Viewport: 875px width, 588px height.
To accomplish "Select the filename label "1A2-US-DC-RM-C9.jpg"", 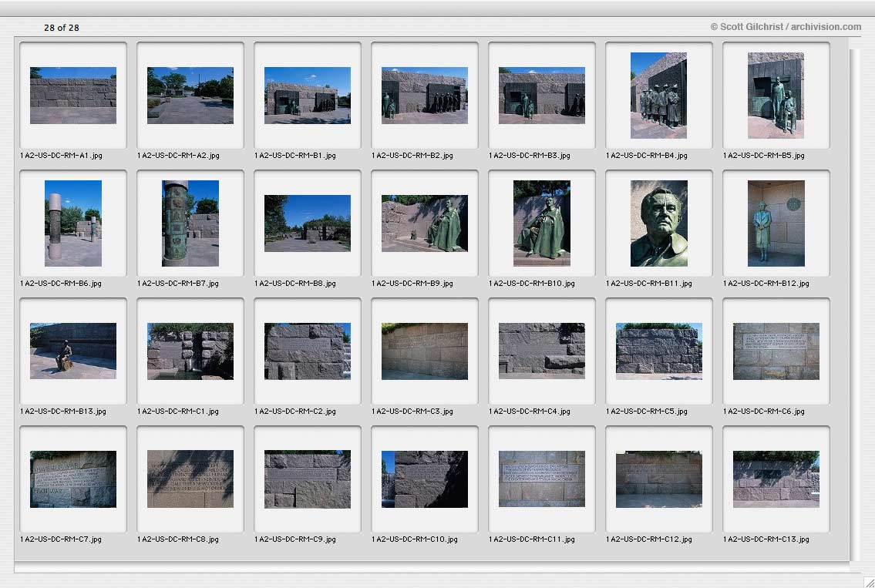I will coord(295,539).
